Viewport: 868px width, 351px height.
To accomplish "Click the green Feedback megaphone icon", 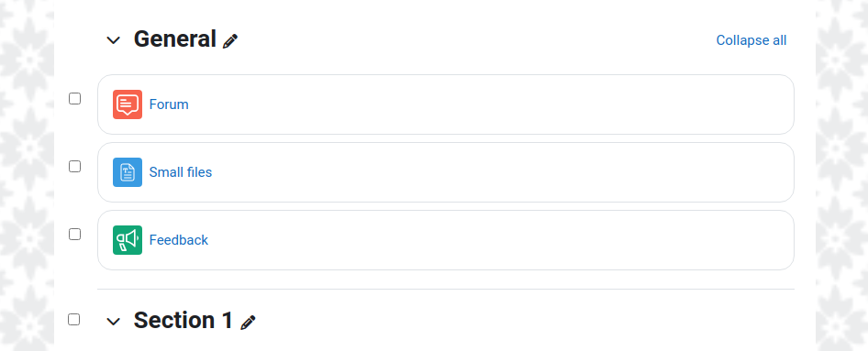I will (x=128, y=240).
